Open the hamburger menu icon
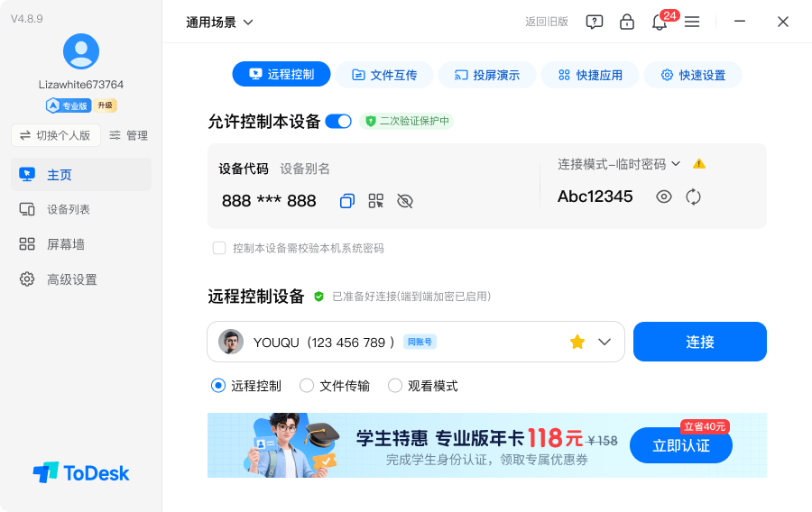 (x=692, y=22)
